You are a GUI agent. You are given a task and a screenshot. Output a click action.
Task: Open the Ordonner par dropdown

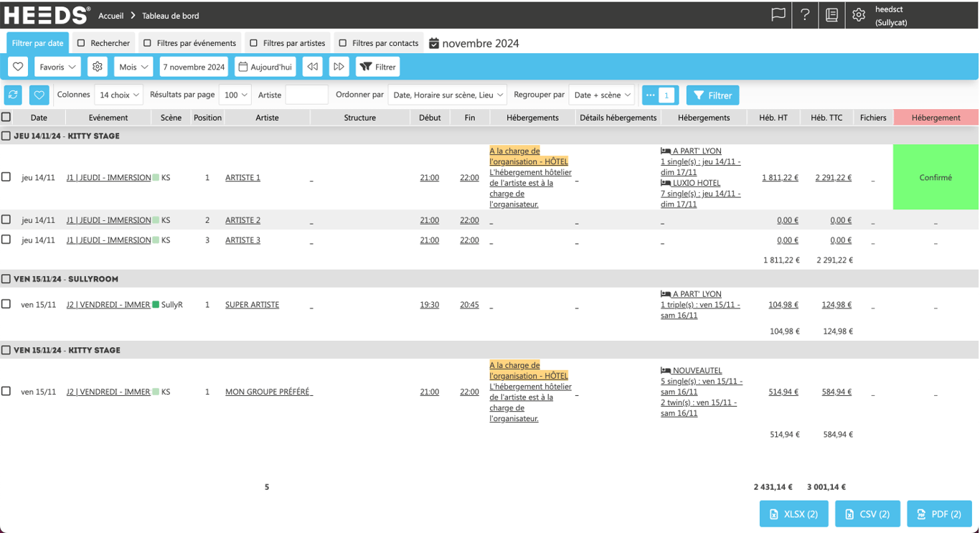click(x=448, y=95)
